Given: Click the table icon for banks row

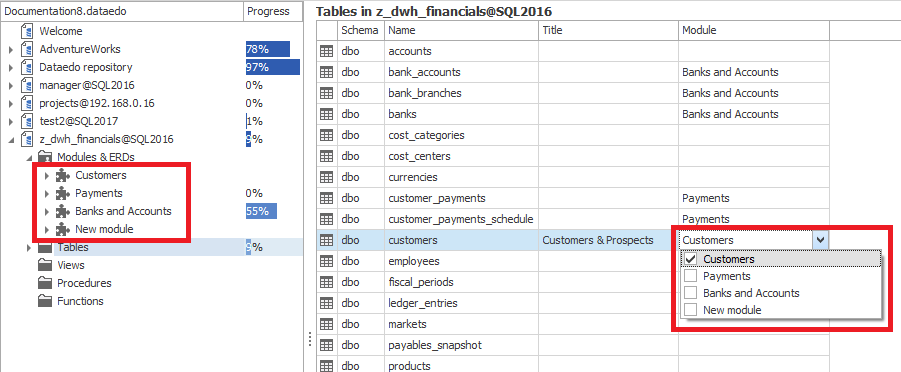Looking at the screenshot, I should click(326, 114).
